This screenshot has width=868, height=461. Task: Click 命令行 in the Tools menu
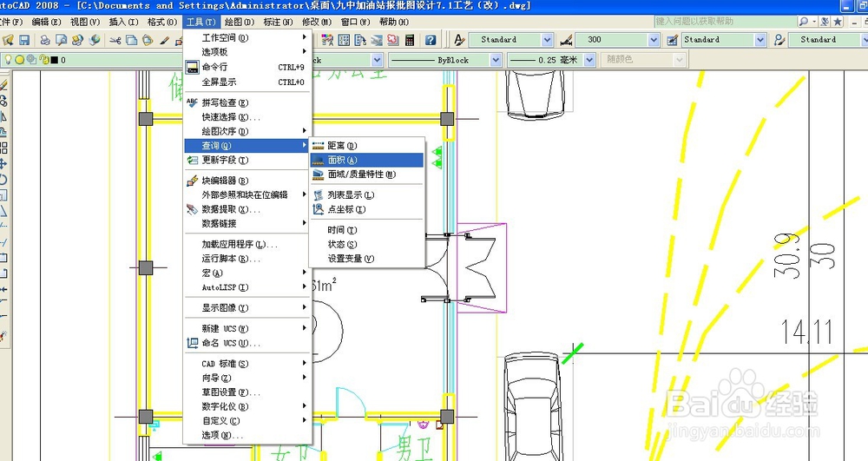(247, 67)
